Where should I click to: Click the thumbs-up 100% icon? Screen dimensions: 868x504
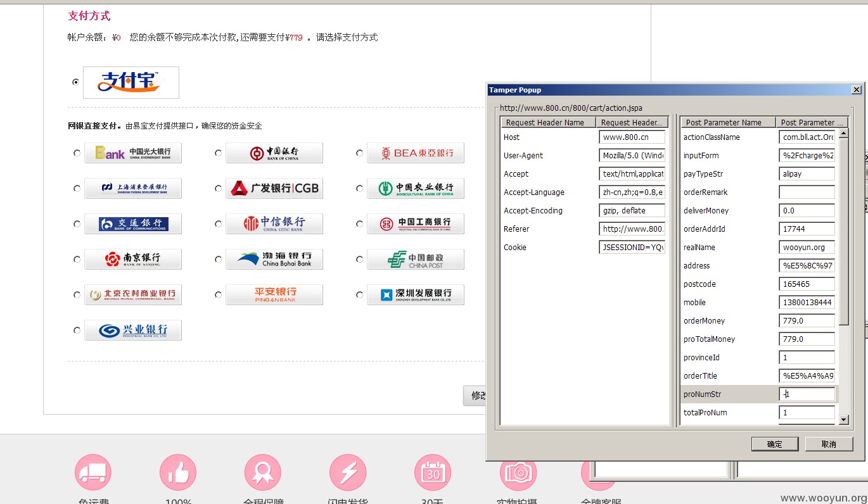coord(178,473)
